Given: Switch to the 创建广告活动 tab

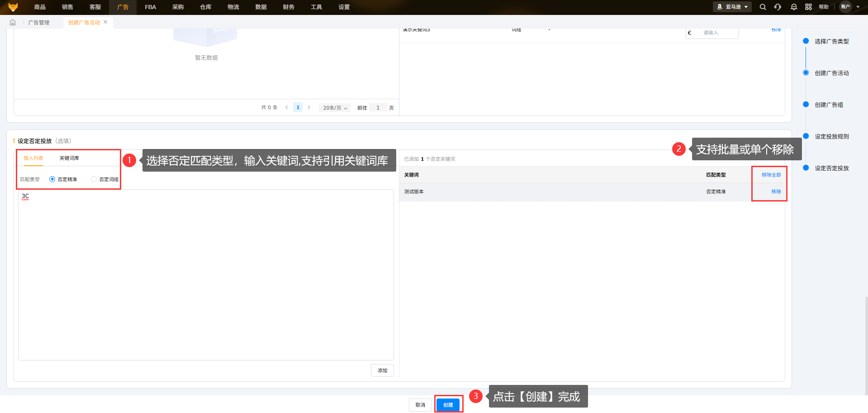Looking at the screenshot, I should 84,23.
